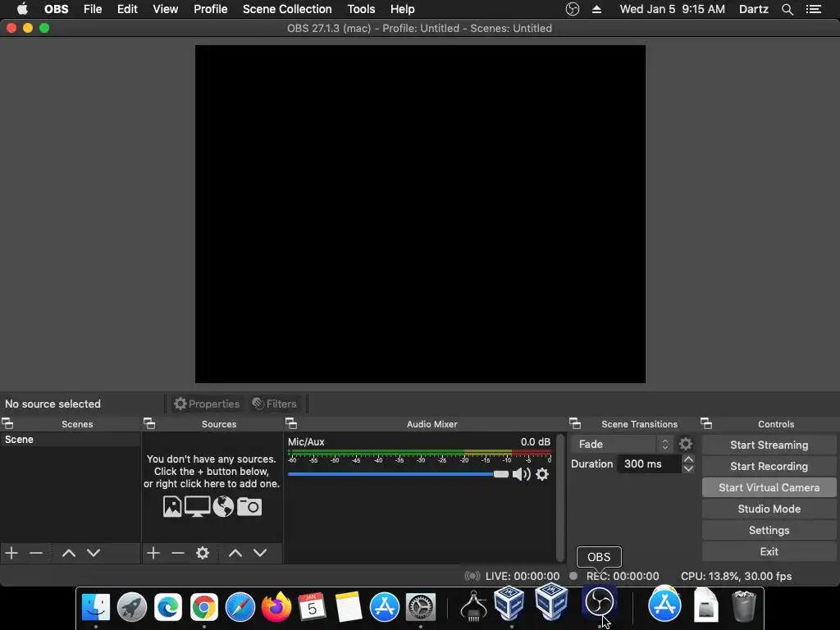
Task: Click Start Recording
Action: pos(769,466)
